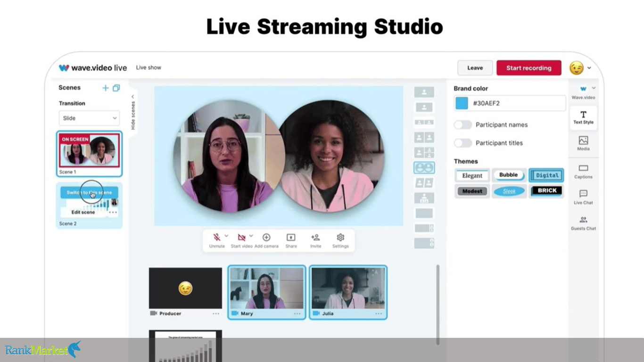Click the Share screen icon

291,238
